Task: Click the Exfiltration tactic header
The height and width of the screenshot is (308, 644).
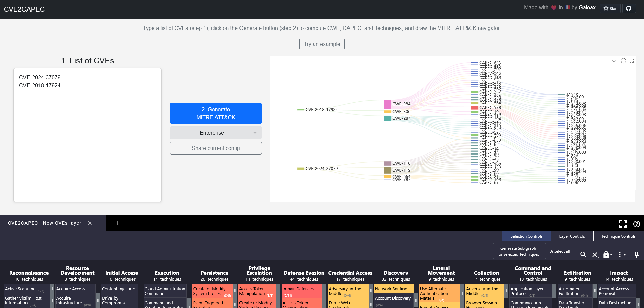Action: point(577,273)
